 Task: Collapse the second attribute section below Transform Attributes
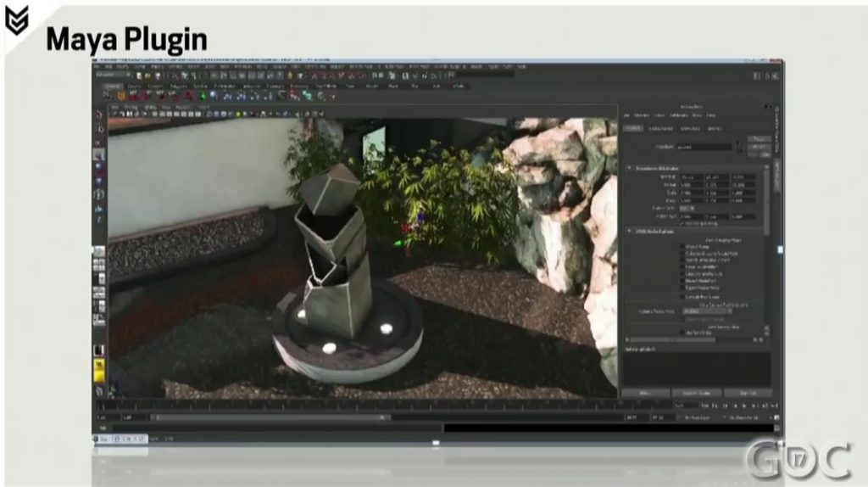pos(630,231)
